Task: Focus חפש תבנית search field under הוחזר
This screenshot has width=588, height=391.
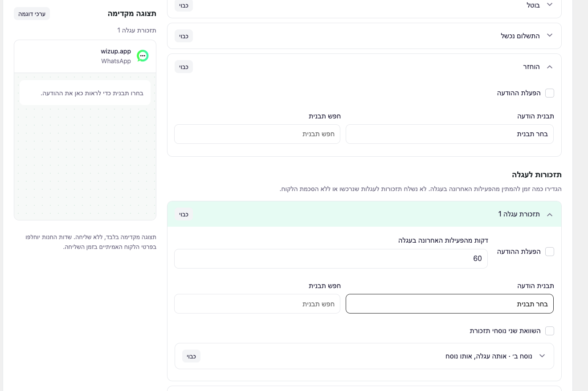Action: click(x=257, y=134)
